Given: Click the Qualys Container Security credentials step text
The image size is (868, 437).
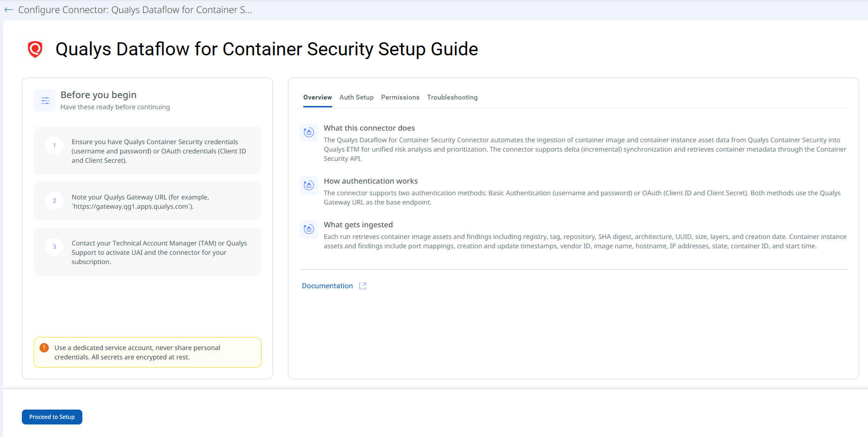Looking at the screenshot, I should point(159,151).
